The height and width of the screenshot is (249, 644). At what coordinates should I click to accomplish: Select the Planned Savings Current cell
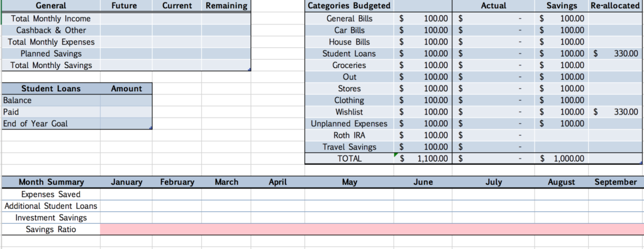click(177, 53)
